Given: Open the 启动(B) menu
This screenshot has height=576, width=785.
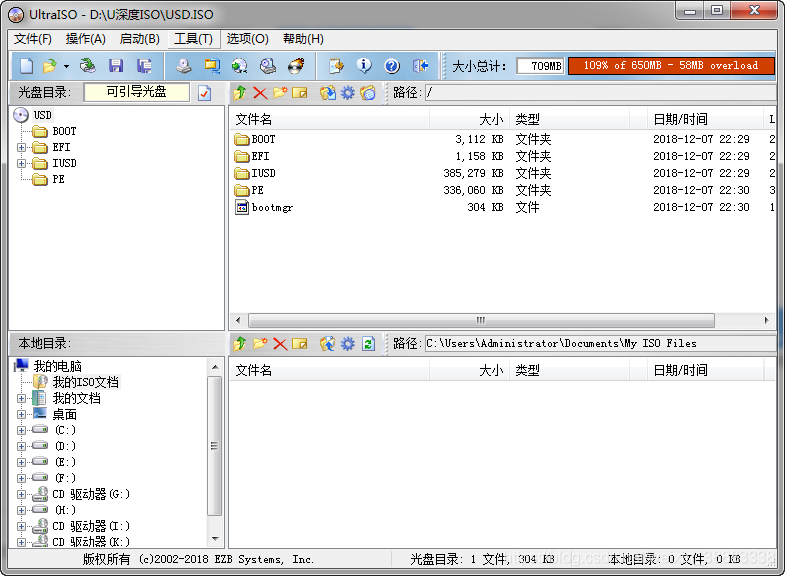Looking at the screenshot, I should pos(140,39).
